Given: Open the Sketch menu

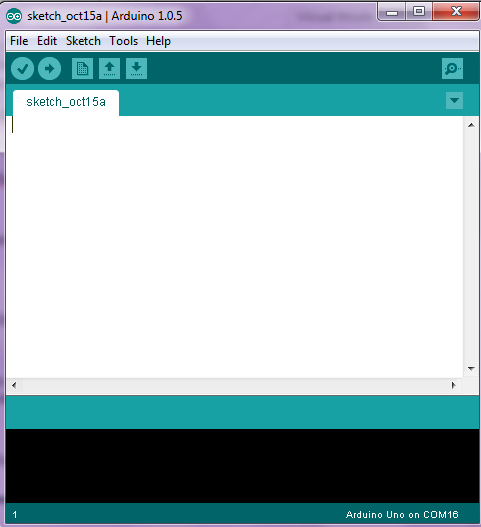Looking at the screenshot, I should 83,41.
